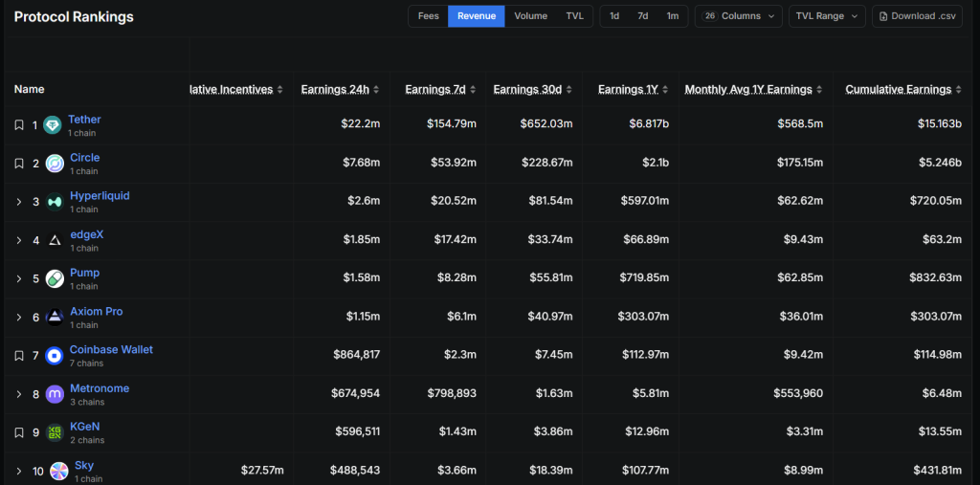The height and width of the screenshot is (485, 980).
Task: Click the edgeX triangle logo icon
Action: point(55,240)
